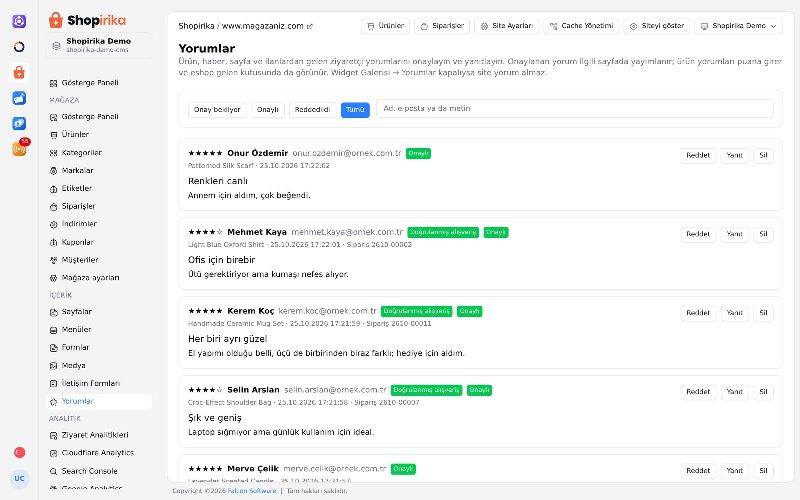
Task: Reply to Onur Özdemir's review
Action: click(x=734, y=156)
